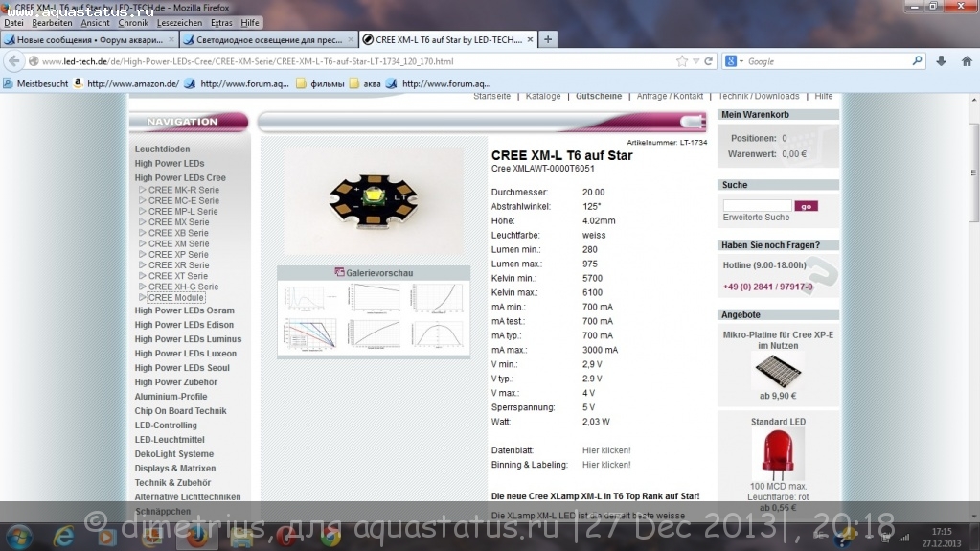Open CREE XH-G Serie category

[183, 287]
